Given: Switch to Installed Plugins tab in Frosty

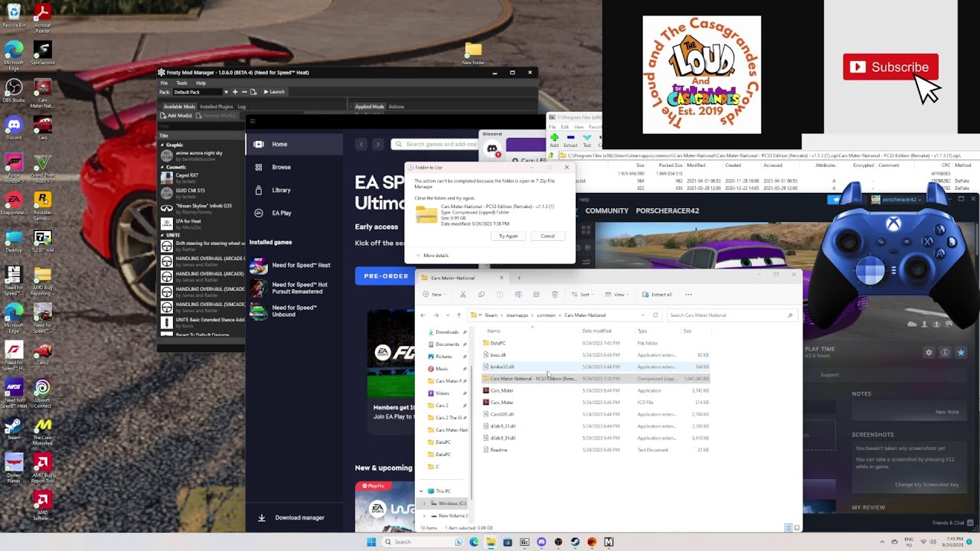Looking at the screenshot, I should (x=217, y=106).
